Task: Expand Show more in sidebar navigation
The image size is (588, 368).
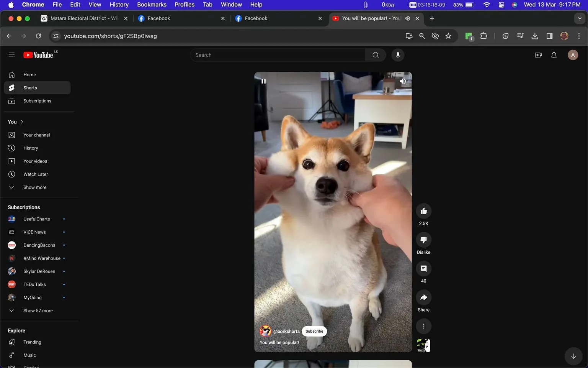Action: click(34, 187)
